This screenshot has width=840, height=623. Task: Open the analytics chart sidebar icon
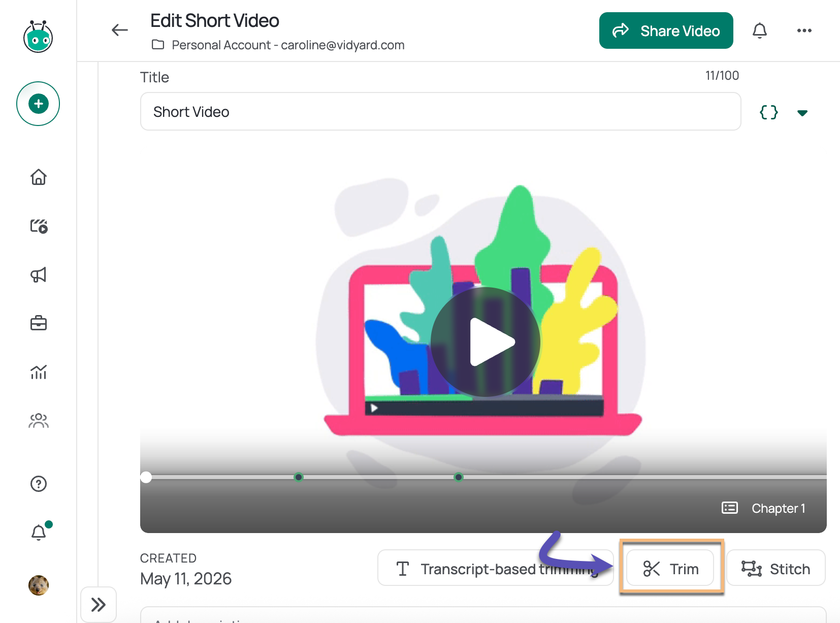[39, 372]
